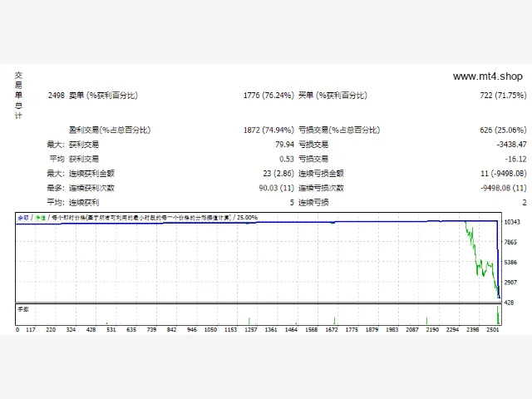Select the average profit value 0.53

point(286,159)
